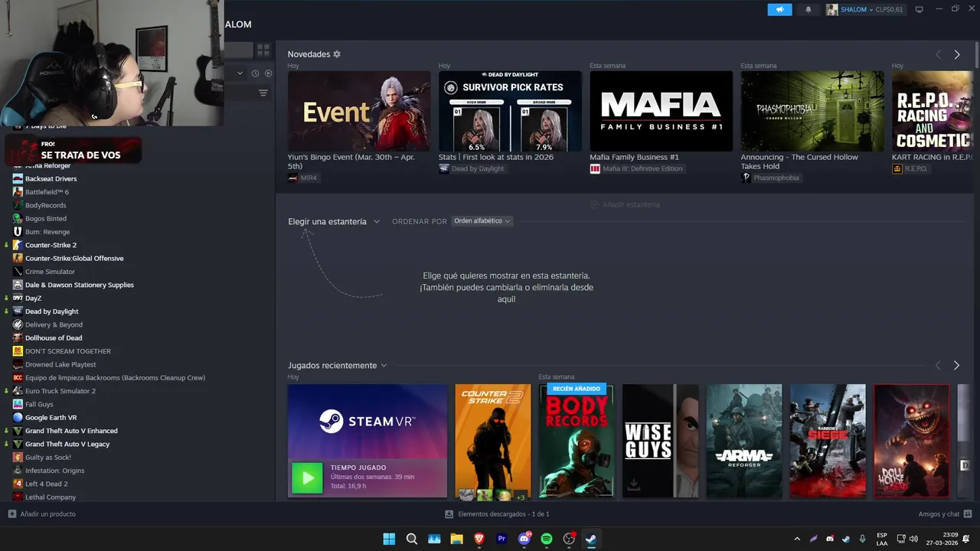The height and width of the screenshot is (551, 980).
Task: Expand the library category dropdown chevron
Action: click(x=240, y=73)
